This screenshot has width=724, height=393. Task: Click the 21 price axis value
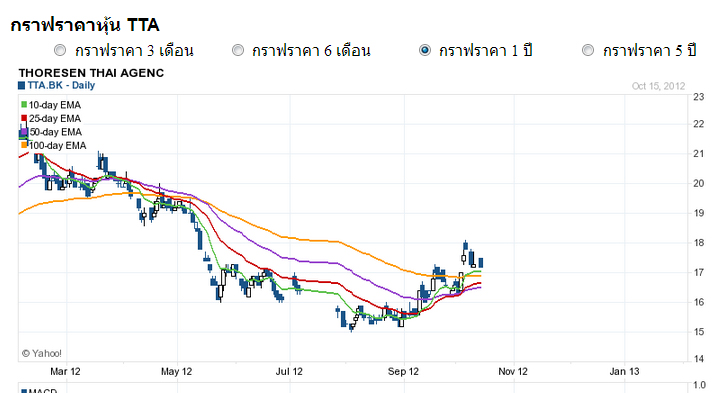[x=699, y=153]
